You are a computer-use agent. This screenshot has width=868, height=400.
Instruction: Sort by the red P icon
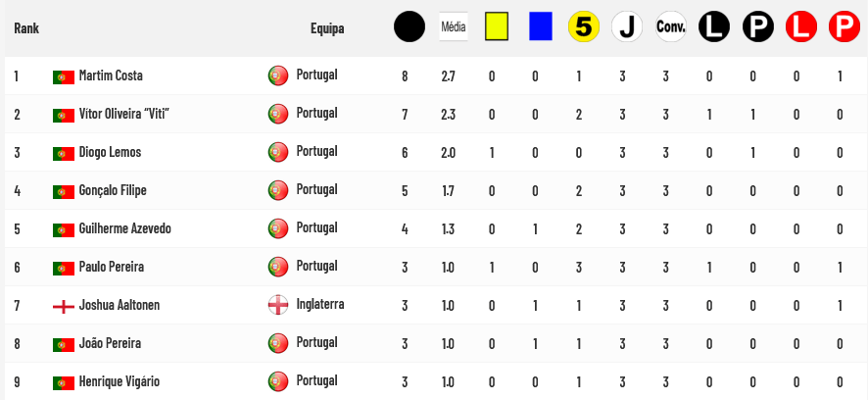click(844, 26)
